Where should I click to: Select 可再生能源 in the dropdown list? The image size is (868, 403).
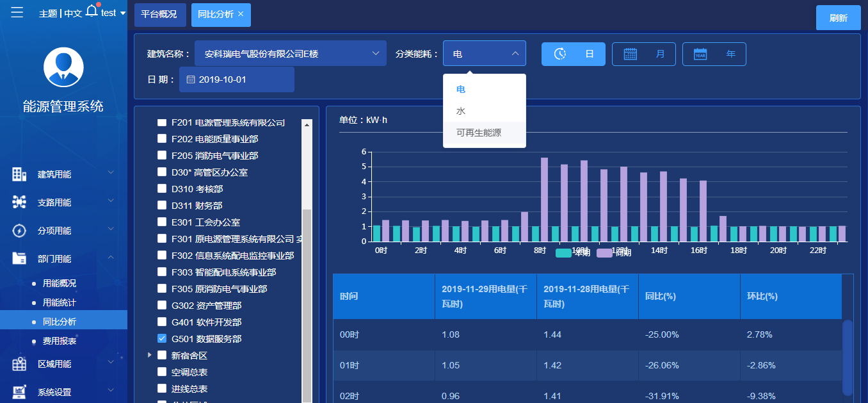pyautogui.click(x=485, y=133)
